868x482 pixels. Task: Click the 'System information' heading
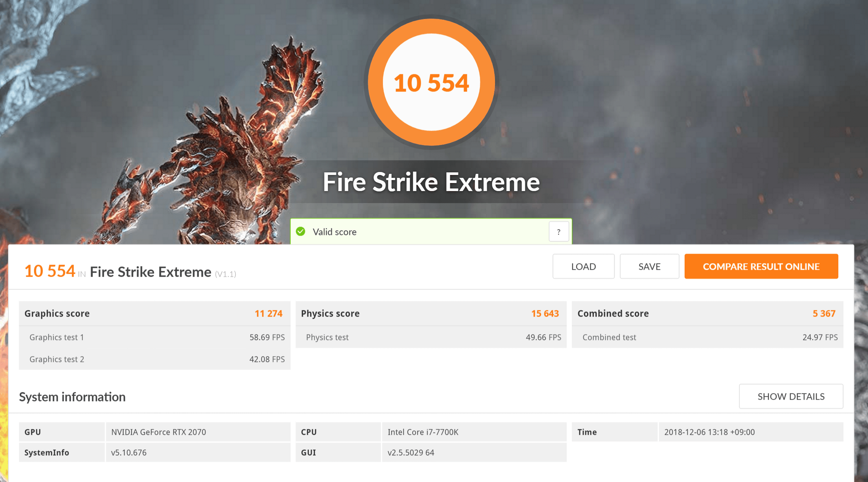[x=72, y=397]
